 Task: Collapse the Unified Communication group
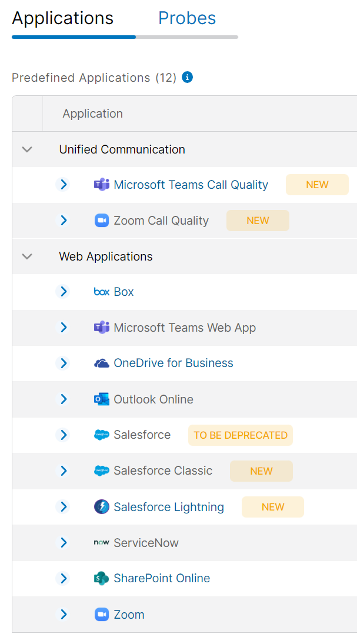pos(27,149)
